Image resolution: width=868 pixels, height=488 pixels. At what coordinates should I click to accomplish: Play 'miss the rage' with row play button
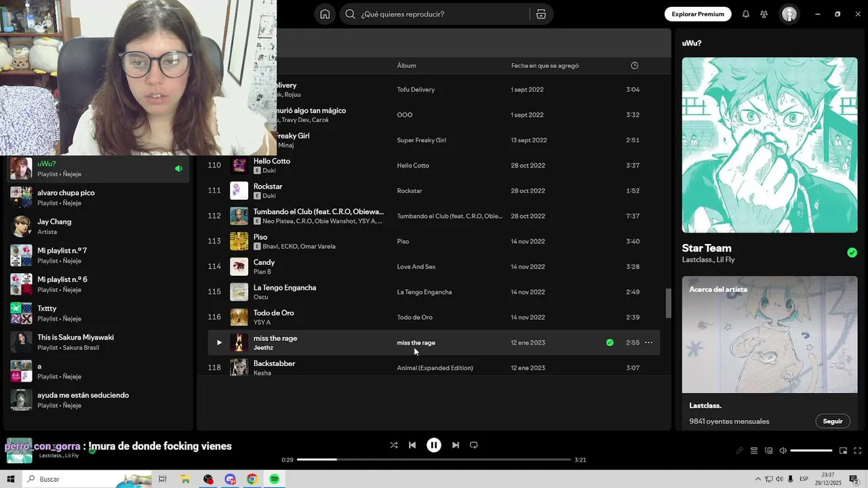[x=219, y=343]
